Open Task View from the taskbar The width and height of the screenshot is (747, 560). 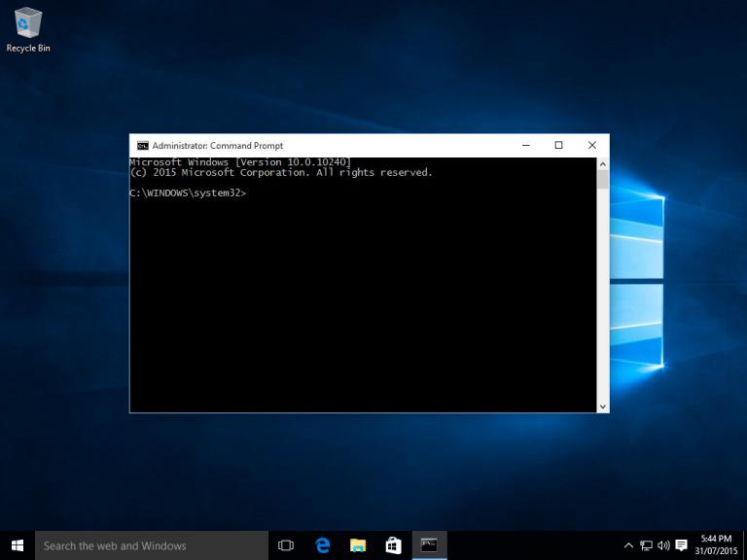tap(286, 545)
